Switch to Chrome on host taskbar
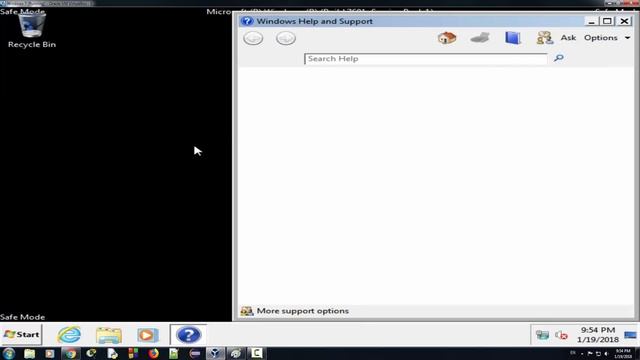This screenshot has height=360, width=640. point(71,353)
